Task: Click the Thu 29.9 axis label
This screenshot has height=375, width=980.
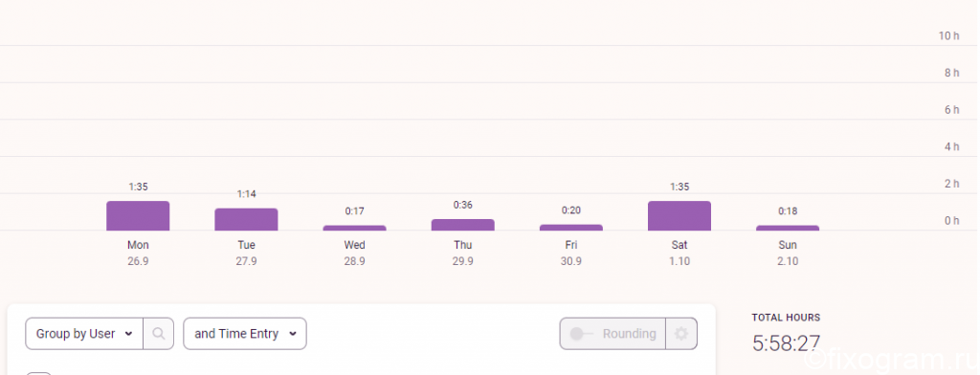Action: click(x=462, y=254)
